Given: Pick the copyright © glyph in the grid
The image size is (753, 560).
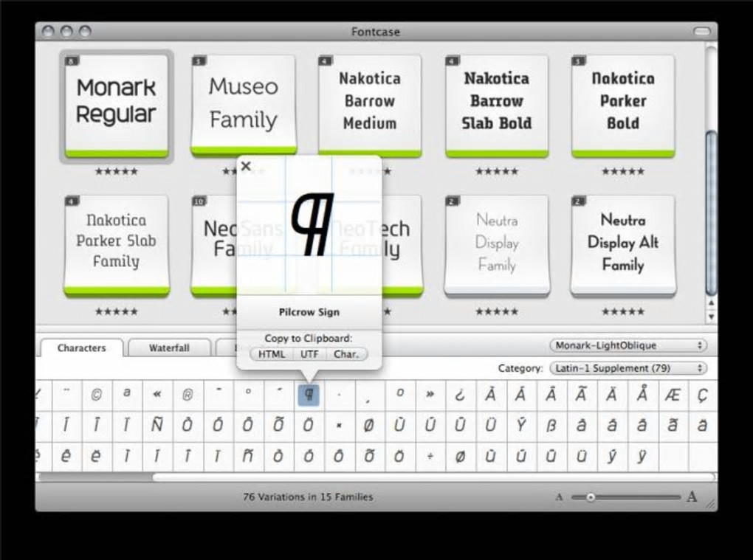Looking at the screenshot, I should point(97,395).
